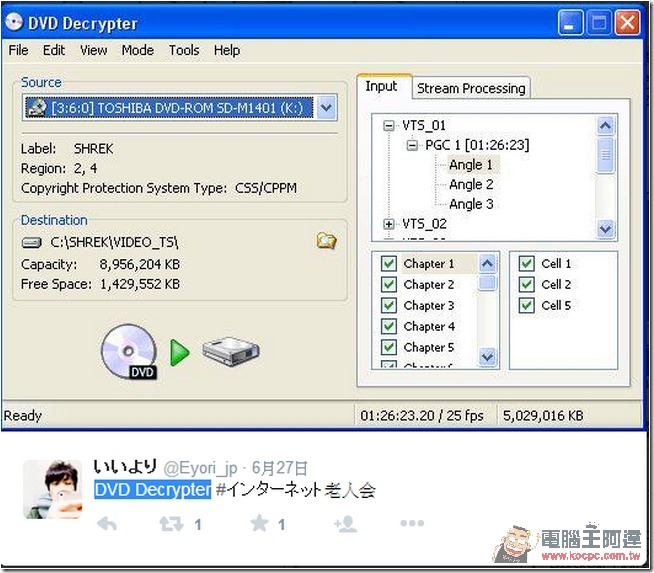The width and height of the screenshot is (654, 573).
Task: Click the いいより display name
Action: coord(125,466)
